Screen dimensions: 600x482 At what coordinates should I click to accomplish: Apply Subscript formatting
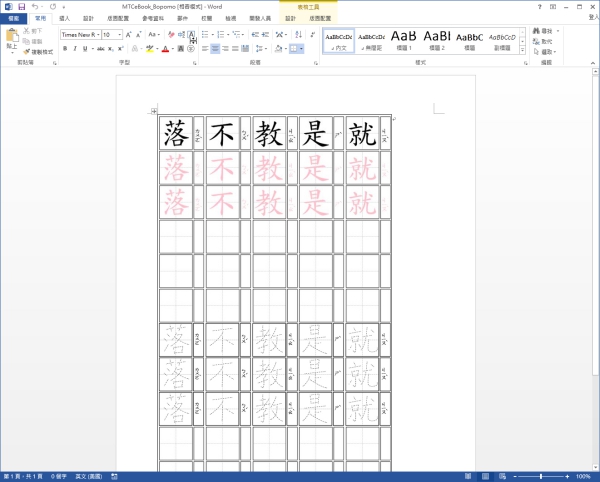[x=111, y=49]
